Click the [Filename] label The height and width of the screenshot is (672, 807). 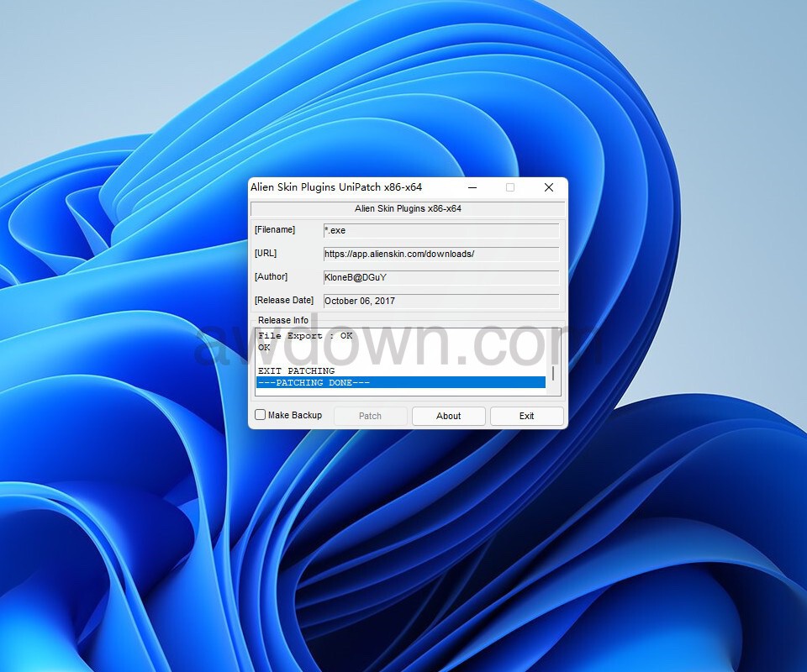[x=275, y=230]
